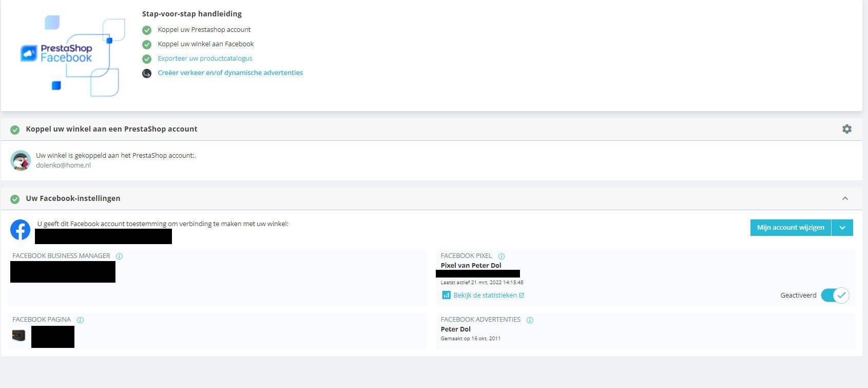Click the dark arrow icon beside 'Creëer verkeer'

click(147, 73)
